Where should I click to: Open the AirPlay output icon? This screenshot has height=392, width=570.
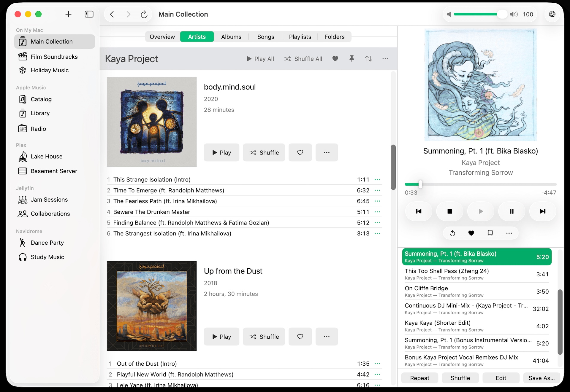552,14
